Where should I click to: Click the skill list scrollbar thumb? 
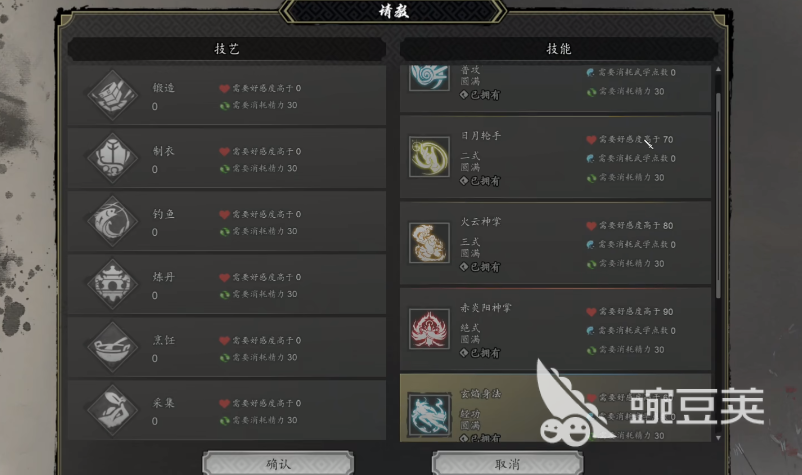[x=718, y=194]
